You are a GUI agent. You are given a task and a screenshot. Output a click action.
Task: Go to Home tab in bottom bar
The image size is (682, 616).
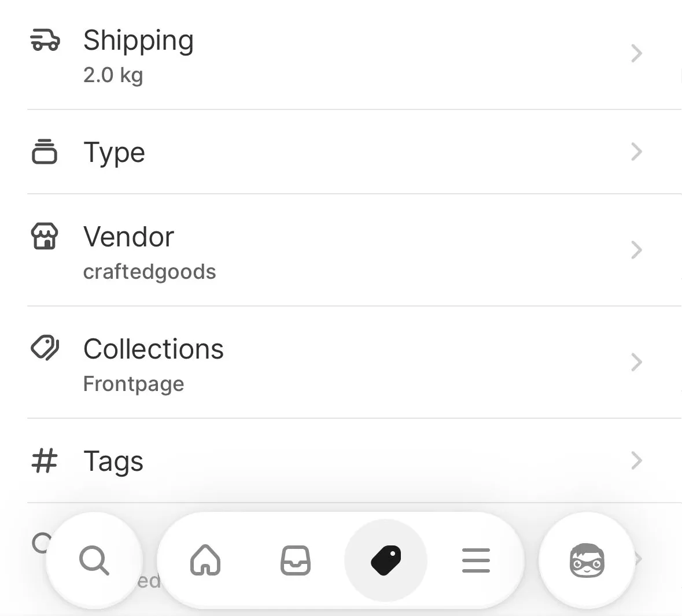(205, 560)
